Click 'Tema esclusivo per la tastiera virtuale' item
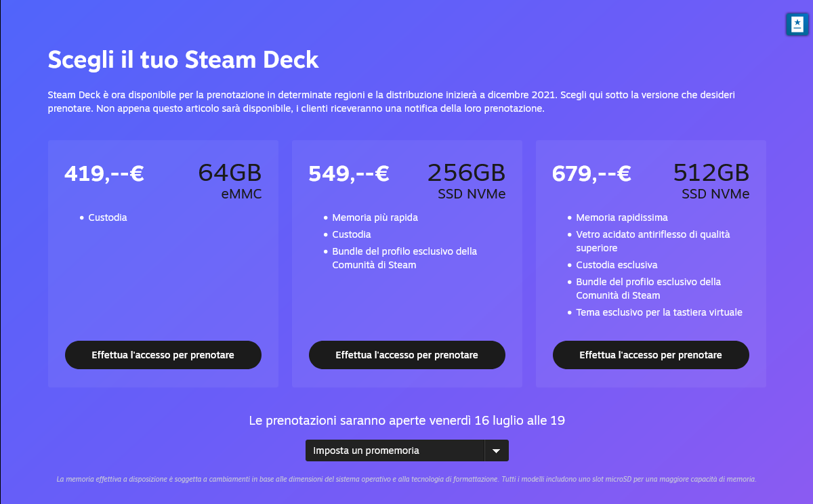 coord(659,312)
